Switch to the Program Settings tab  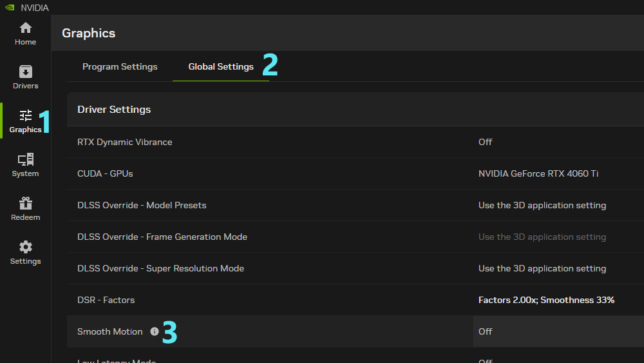[120, 67]
